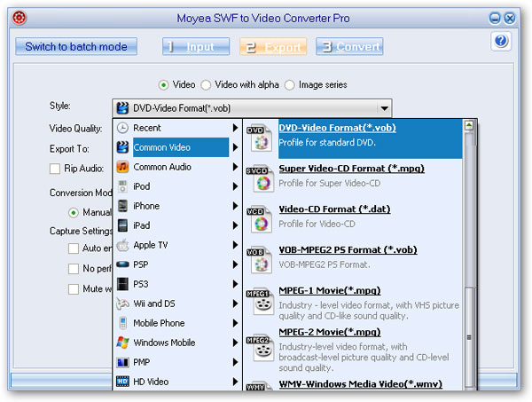Image resolution: width=532 pixels, height=402 pixels.
Task: Go to the Convert step tab
Action: click(x=349, y=46)
